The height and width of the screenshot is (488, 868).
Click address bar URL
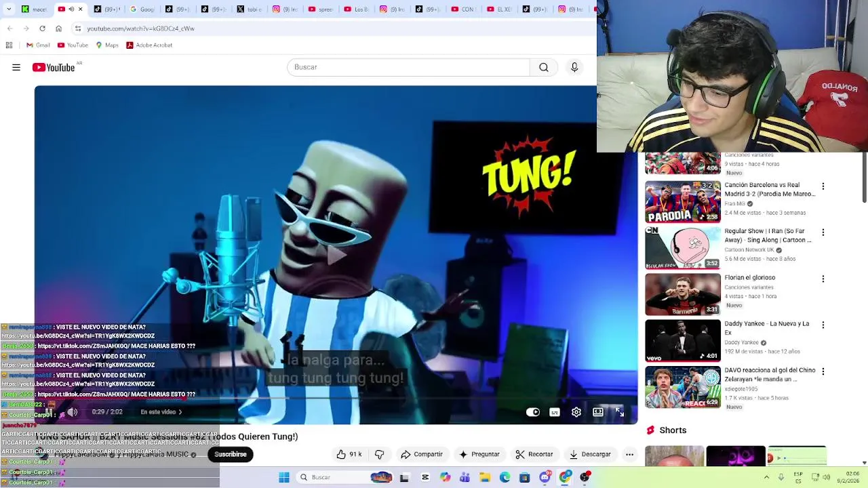click(x=141, y=28)
